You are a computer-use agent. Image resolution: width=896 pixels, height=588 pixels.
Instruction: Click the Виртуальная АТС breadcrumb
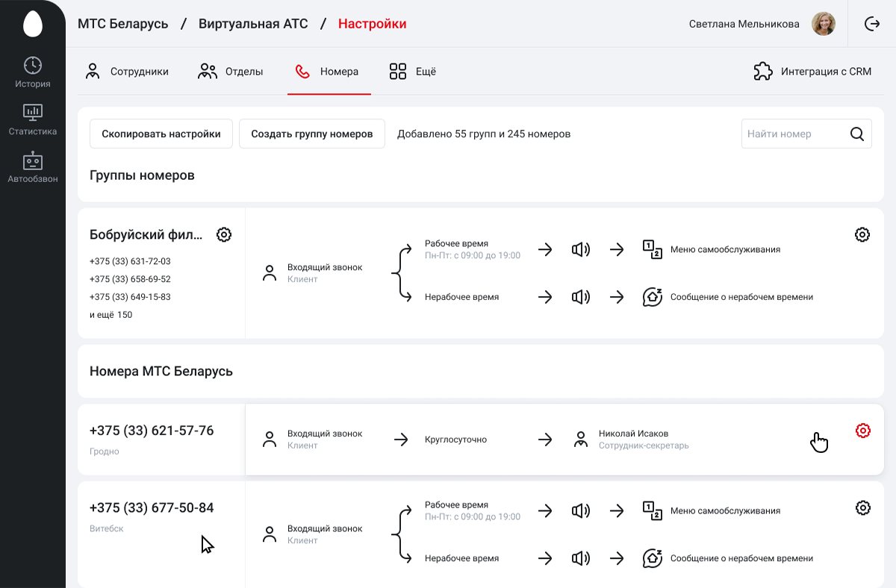point(253,24)
